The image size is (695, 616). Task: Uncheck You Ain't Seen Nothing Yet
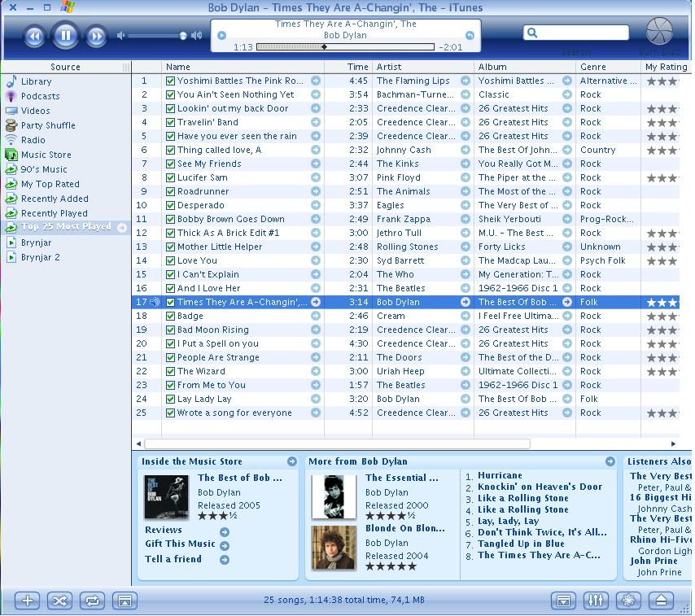[x=170, y=95]
